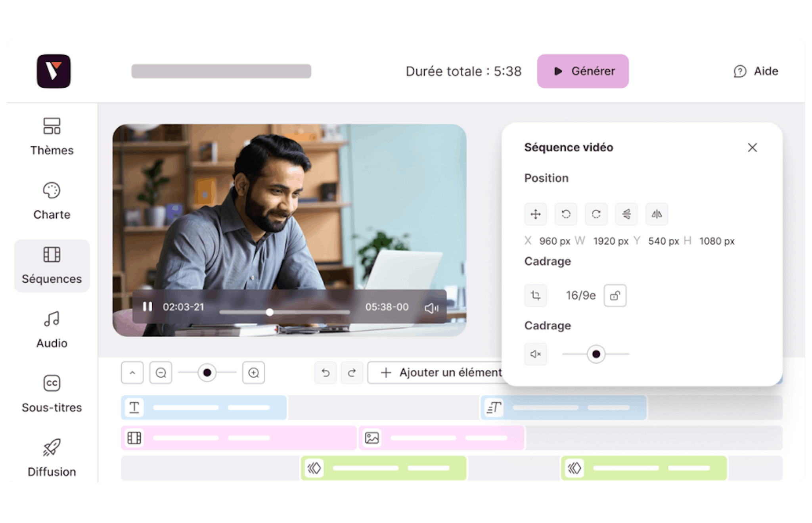The image size is (812, 523).
Task: Flip video horizontally with mirror icon
Action: pyautogui.click(x=657, y=215)
